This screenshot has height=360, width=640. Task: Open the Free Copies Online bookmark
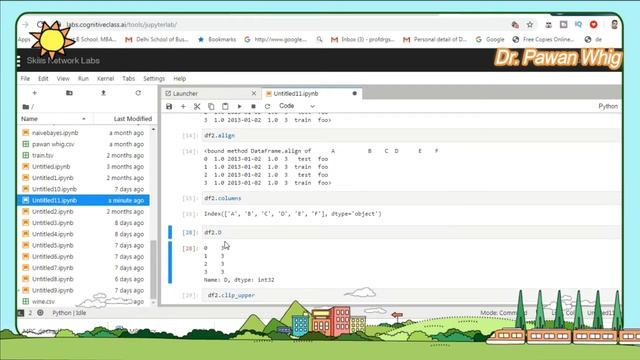(x=543, y=40)
